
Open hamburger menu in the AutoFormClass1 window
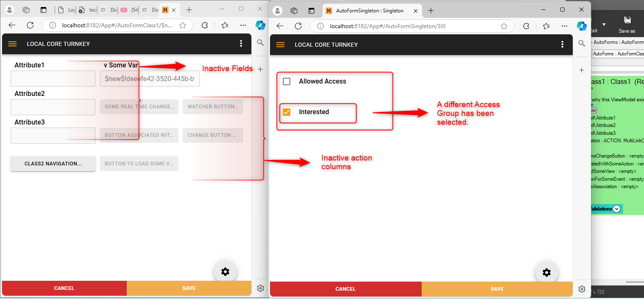(x=12, y=44)
